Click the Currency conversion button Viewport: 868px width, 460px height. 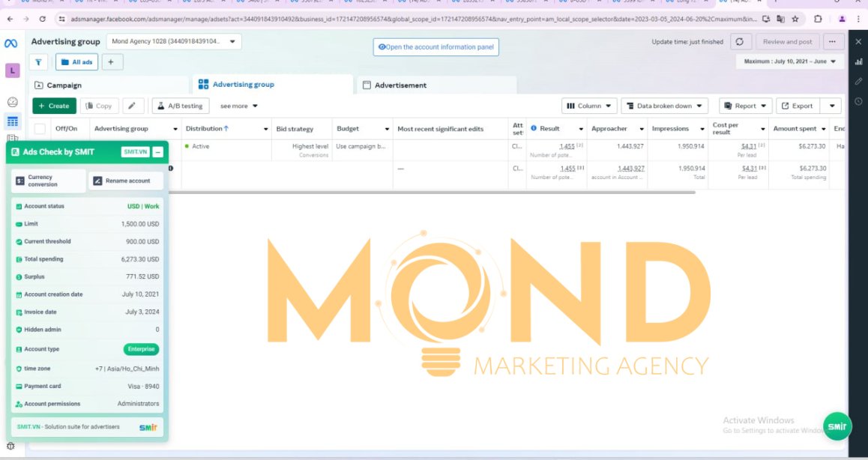[x=49, y=181]
